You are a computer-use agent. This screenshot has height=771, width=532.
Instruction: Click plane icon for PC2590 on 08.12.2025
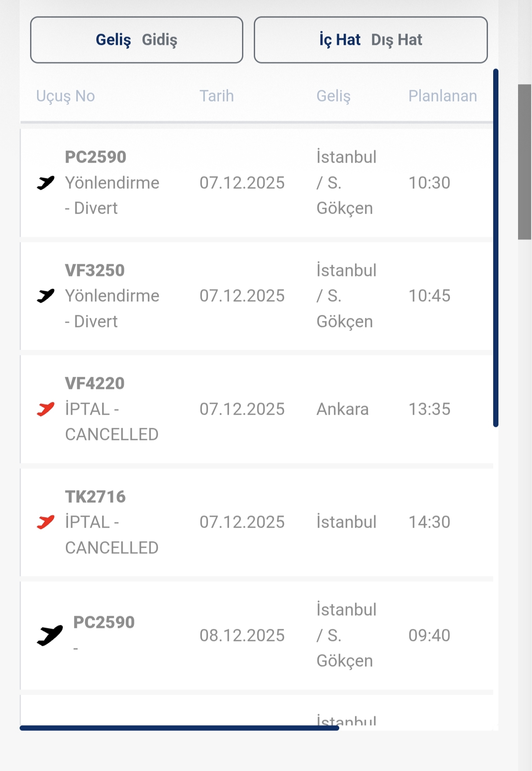(50, 635)
